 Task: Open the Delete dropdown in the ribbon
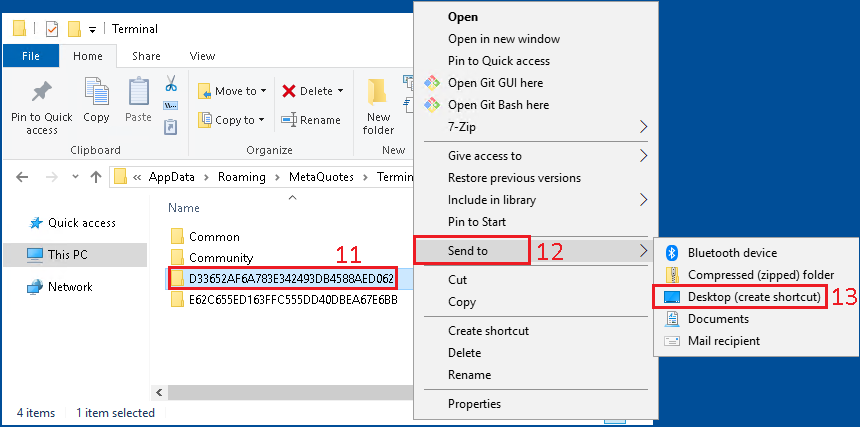[340, 91]
